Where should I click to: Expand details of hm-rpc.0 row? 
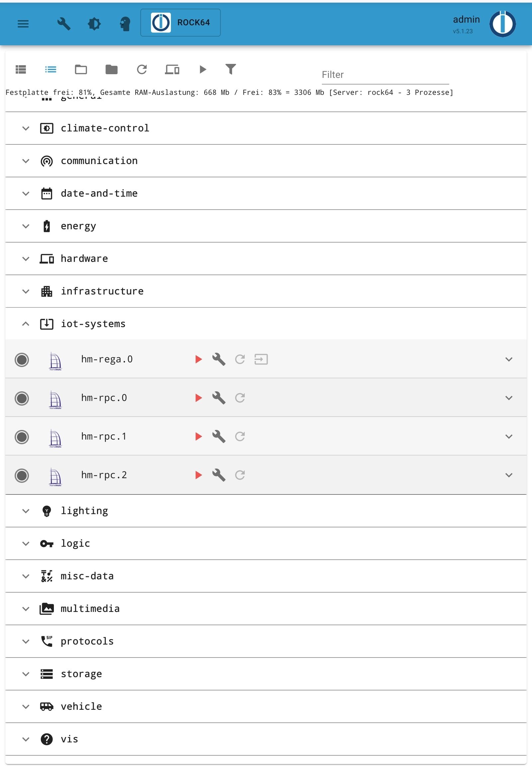coord(509,398)
